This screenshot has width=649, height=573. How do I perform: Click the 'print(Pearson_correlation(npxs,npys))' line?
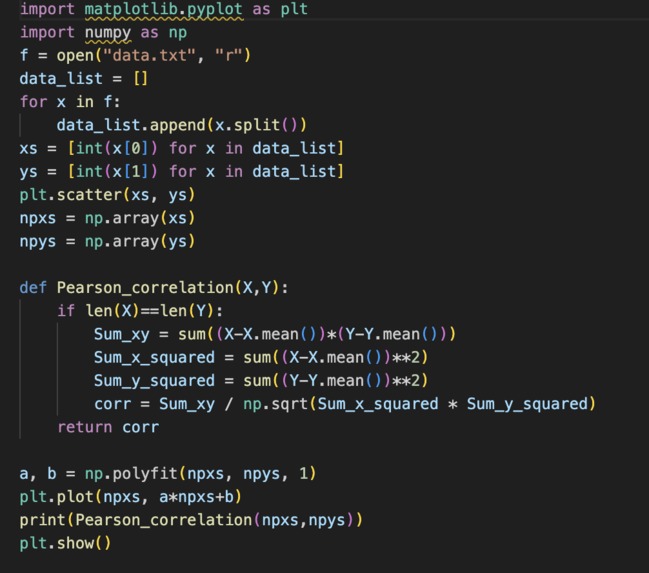191,520
